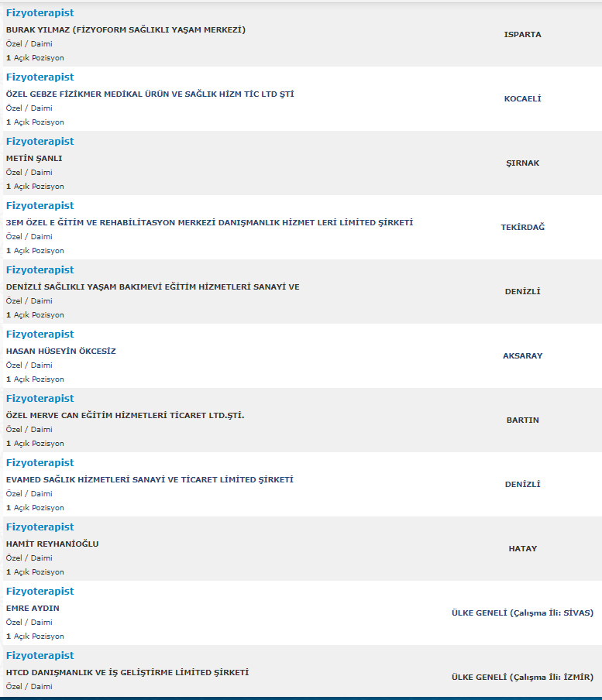
Task: Open Fizyoterapist job at Denizli Sağlıklı Yaşam Bakımevi
Action: tap(40, 270)
